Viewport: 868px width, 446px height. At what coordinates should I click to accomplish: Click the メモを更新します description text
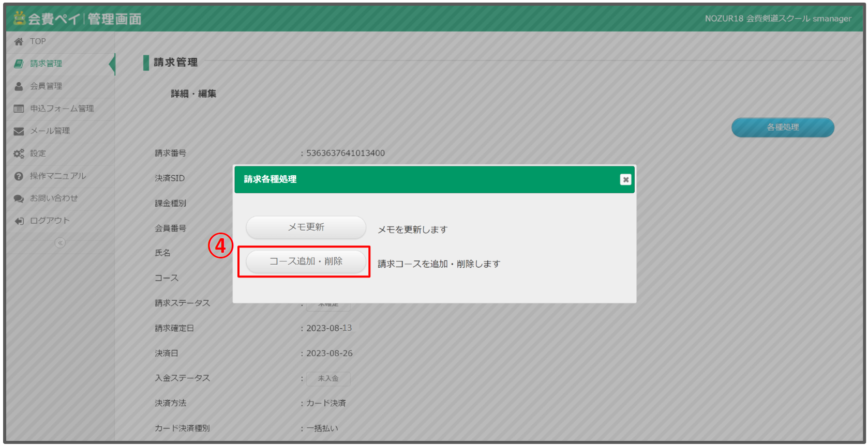412,229
